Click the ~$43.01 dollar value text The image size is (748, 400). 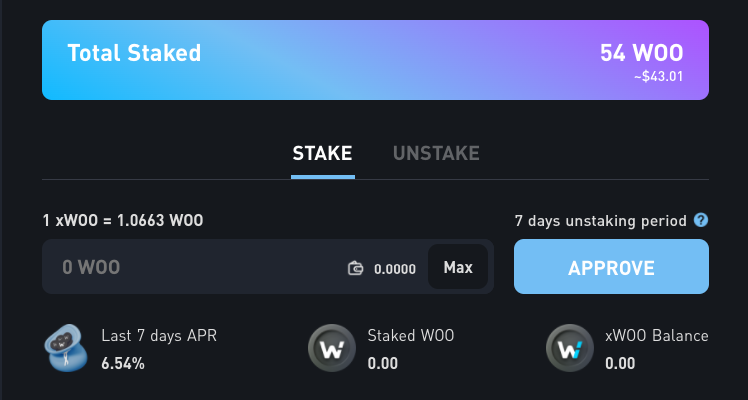658,77
